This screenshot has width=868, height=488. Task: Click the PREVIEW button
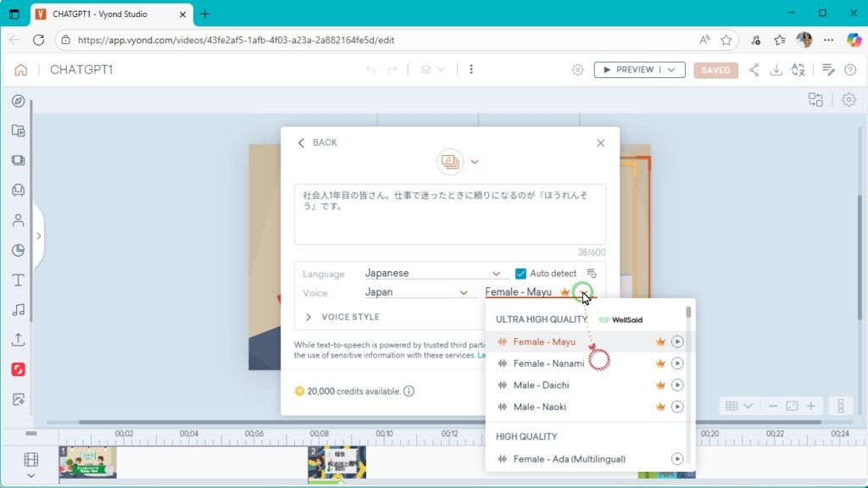point(628,69)
